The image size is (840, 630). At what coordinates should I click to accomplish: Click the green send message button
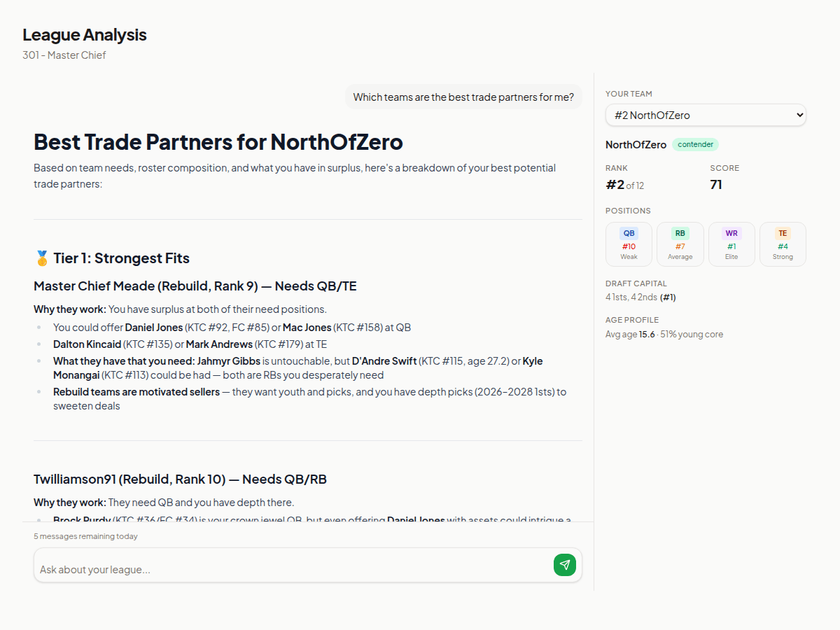[564, 565]
